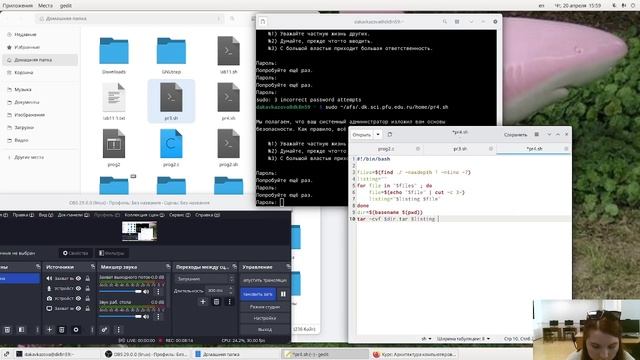Open transition options three-dot menu
Image resolution: width=640 pixels, height=360 pixels.
[229, 302]
